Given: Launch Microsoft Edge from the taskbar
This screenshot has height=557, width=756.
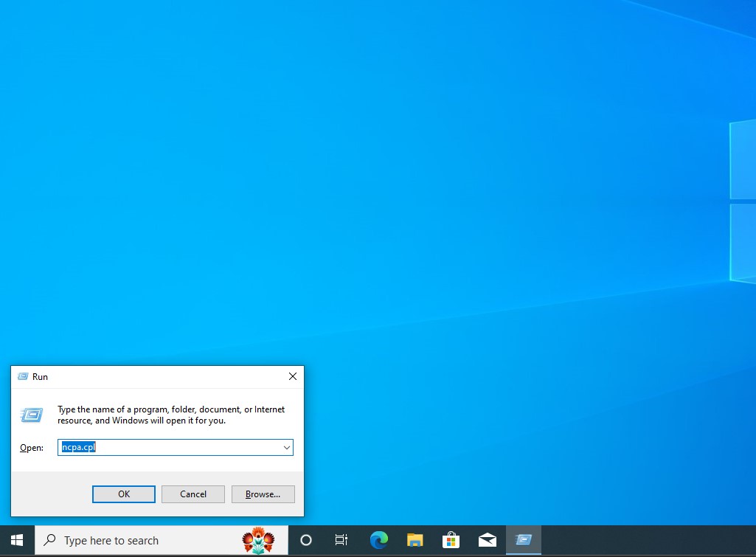Looking at the screenshot, I should [x=378, y=540].
